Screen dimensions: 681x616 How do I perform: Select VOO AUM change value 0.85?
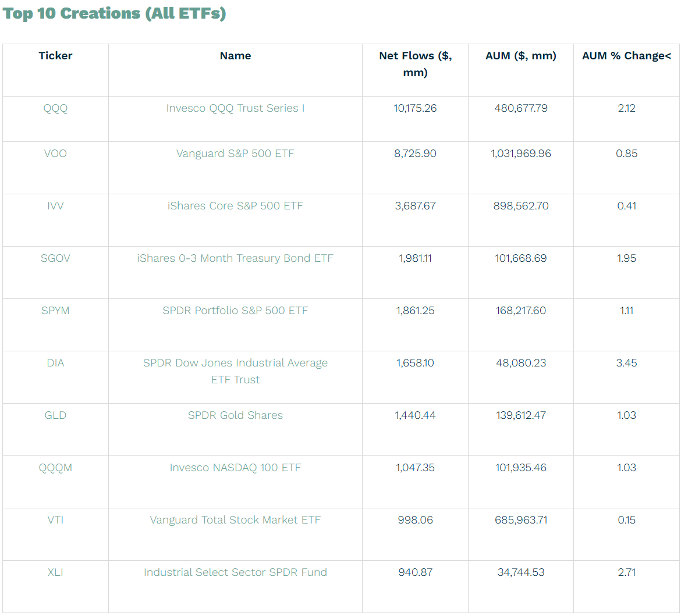click(626, 154)
